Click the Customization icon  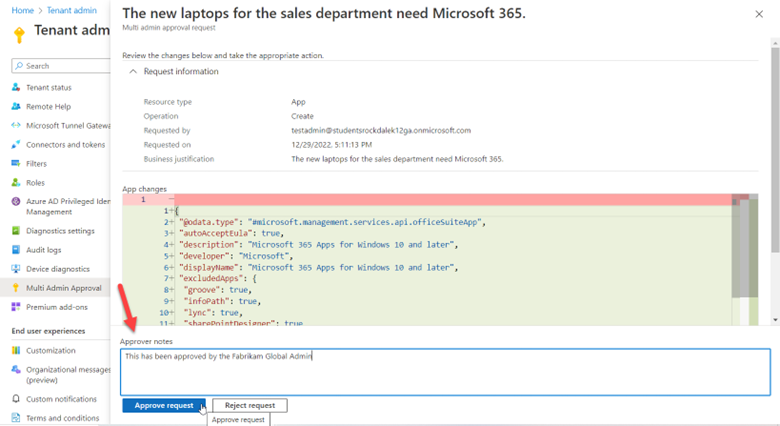pyautogui.click(x=16, y=350)
